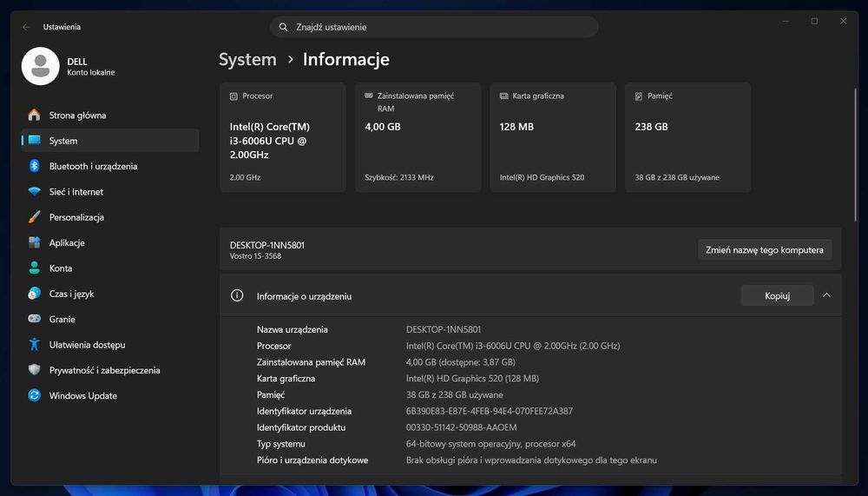Open the Aplikacje section

pos(110,242)
